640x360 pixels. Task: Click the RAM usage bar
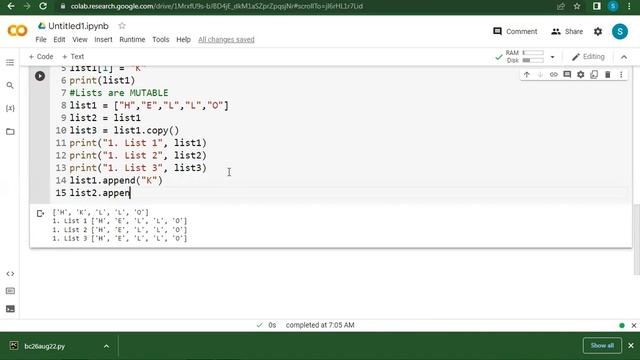click(533, 53)
